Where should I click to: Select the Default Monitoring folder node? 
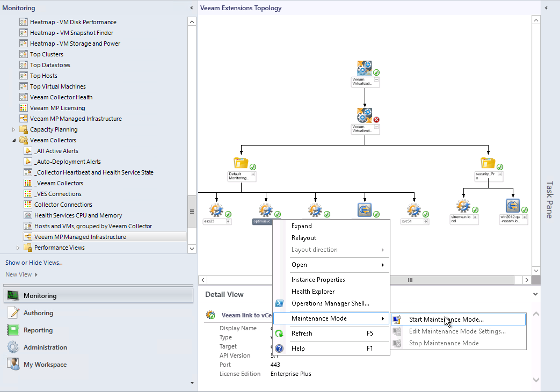241,163
